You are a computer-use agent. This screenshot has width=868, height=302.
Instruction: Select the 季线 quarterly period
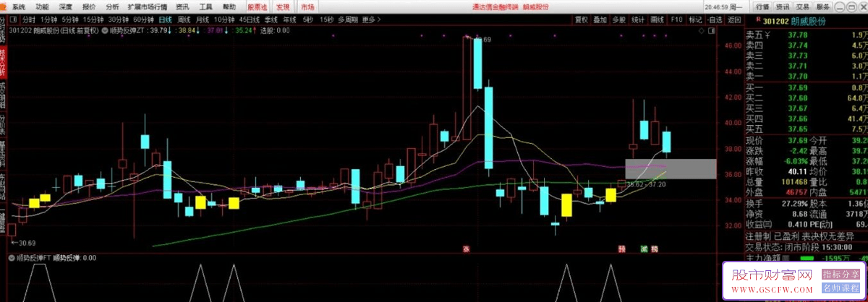(271, 20)
